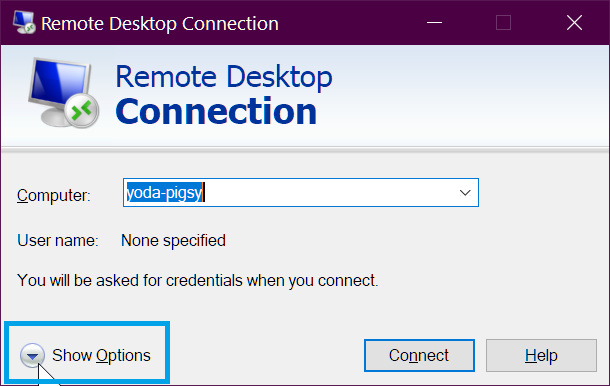
Task: Expand the Show Options text label
Action: pos(101,355)
